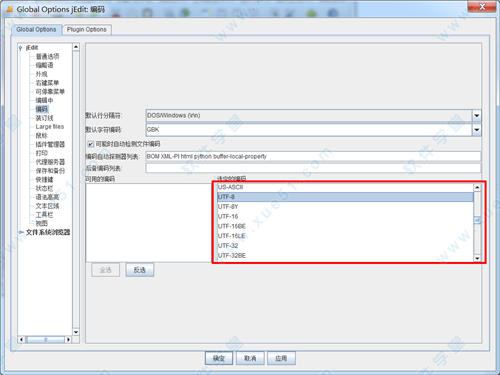Viewport: 500px width, 375px height.
Task: Select 状态栏 in the options tree
Action: point(44,188)
